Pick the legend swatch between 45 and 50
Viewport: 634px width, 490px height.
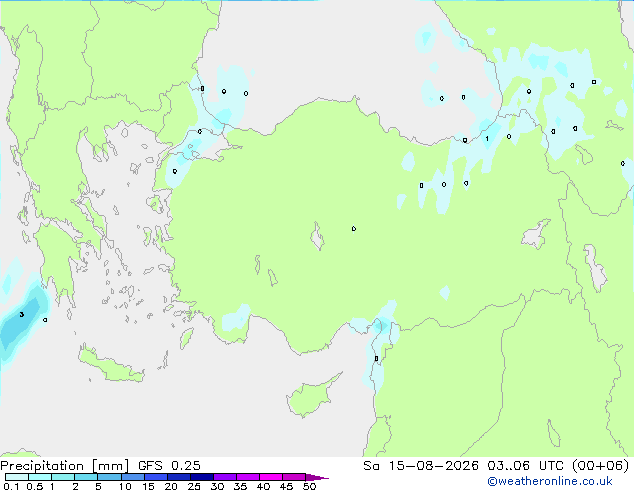click(294, 477)
